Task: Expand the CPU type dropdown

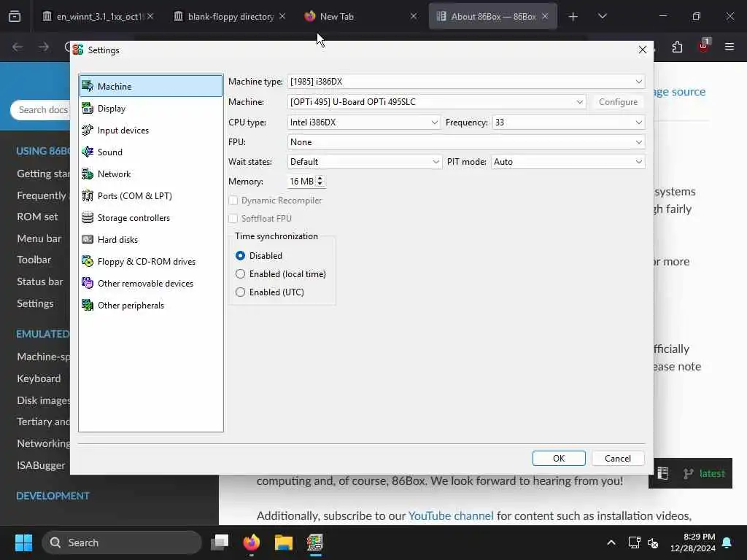Action: 363,122
